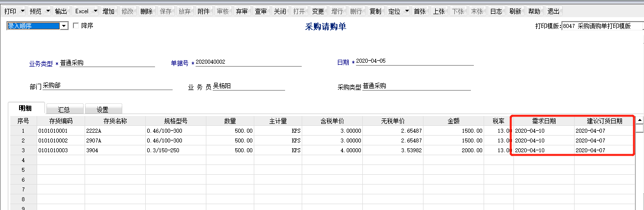Toggle the 降序 checkbox
Screen dimensions: 644x210
(x=76, y=25)
